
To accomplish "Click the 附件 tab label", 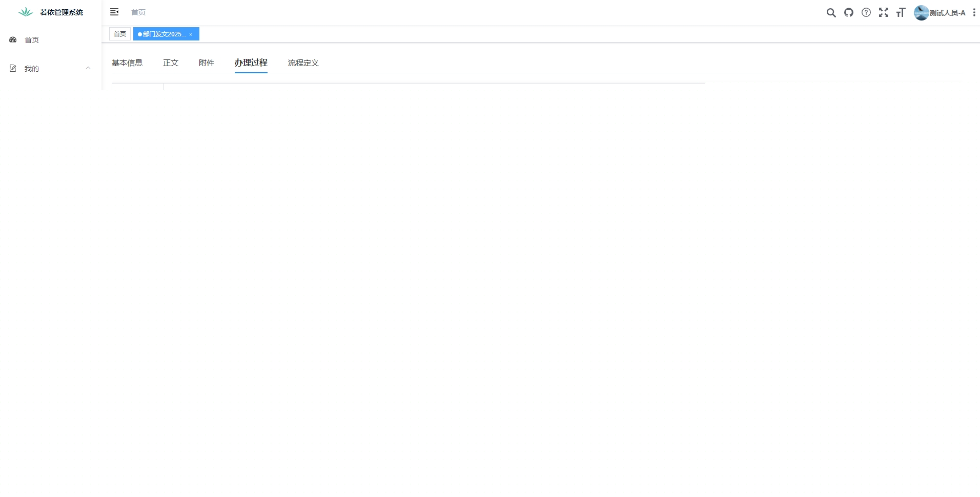I will click(x=207, y=63).
